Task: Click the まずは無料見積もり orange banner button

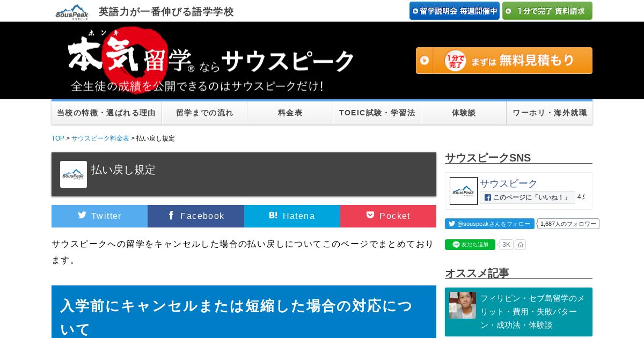Action: [504, 61]
